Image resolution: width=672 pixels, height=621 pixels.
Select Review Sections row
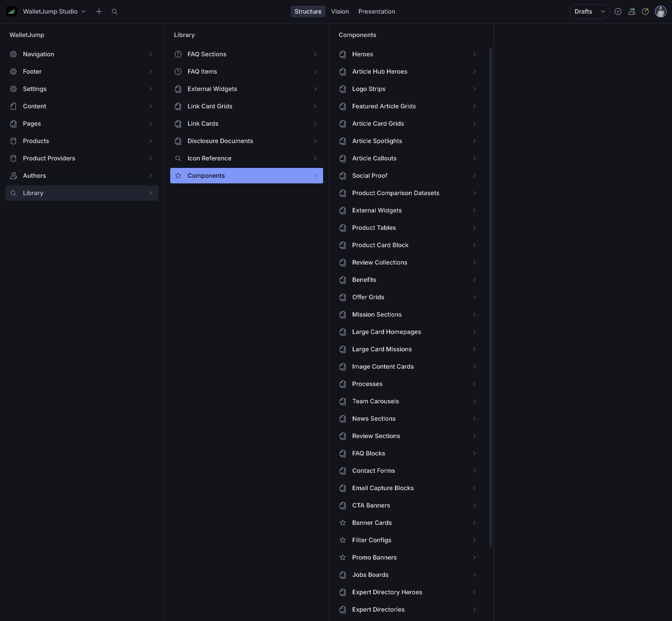408,436
